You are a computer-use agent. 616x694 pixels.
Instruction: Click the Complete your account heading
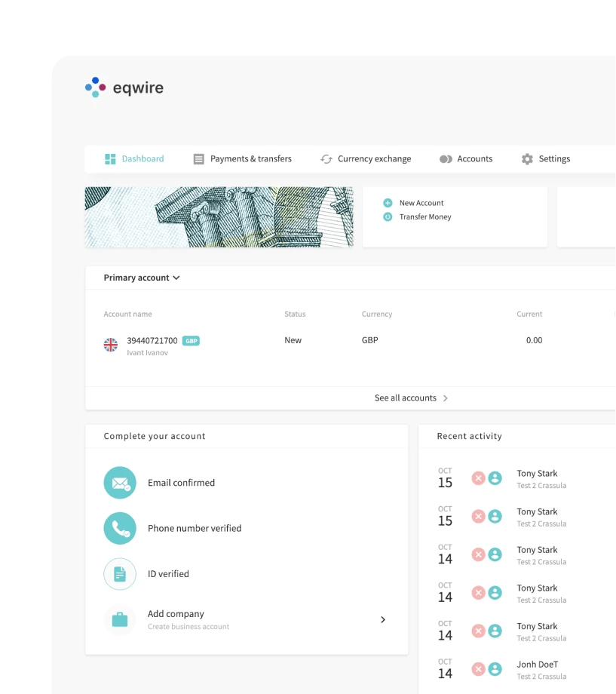click(155, 436)
